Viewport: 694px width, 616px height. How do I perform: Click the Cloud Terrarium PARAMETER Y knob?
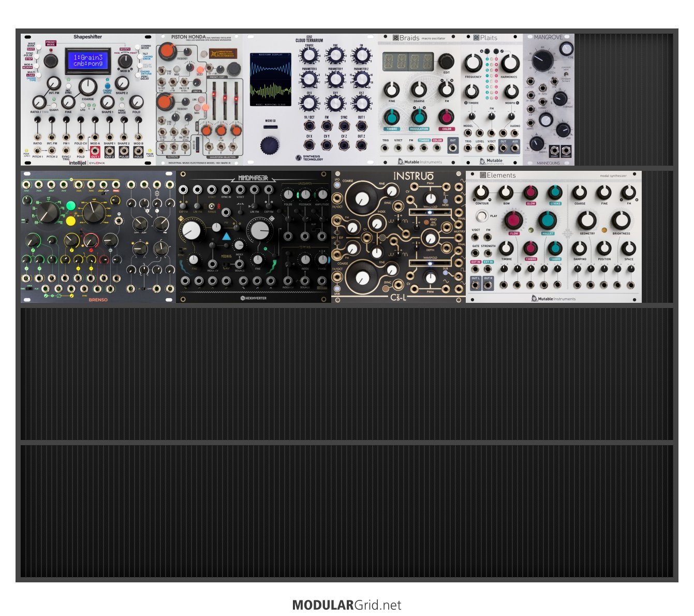coord(335,79)
